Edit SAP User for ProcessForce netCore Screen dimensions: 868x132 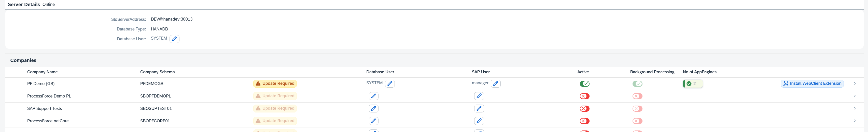click(x=479, y=121)
